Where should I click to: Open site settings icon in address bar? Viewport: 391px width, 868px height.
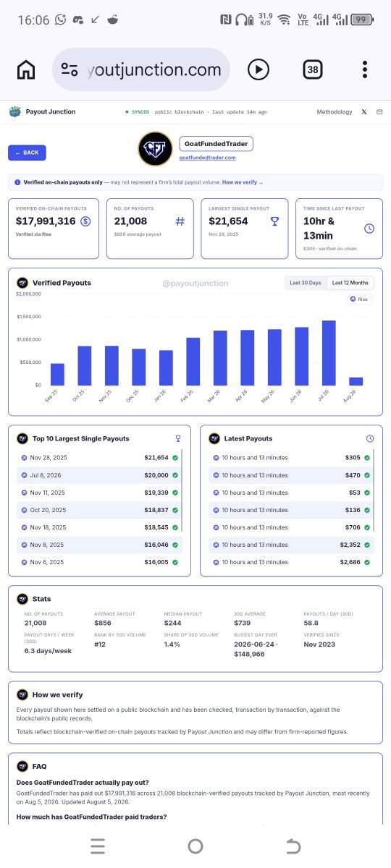(70, 69)
